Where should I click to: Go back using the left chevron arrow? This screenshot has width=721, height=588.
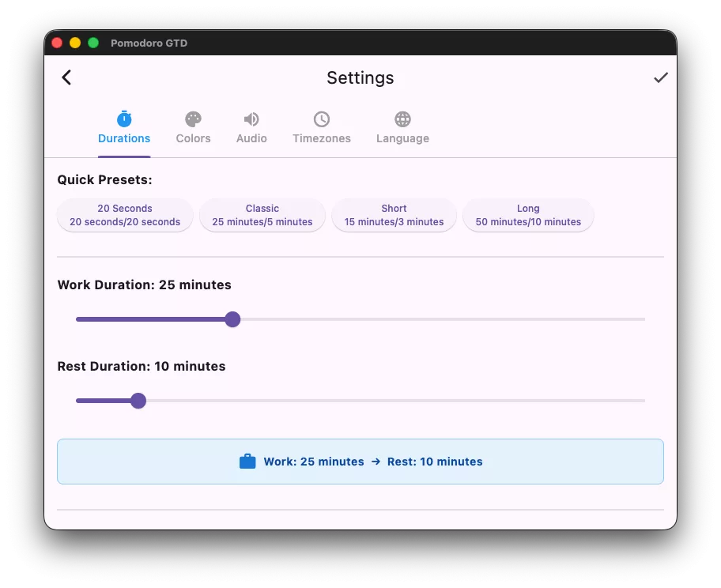tap(66, 77)
